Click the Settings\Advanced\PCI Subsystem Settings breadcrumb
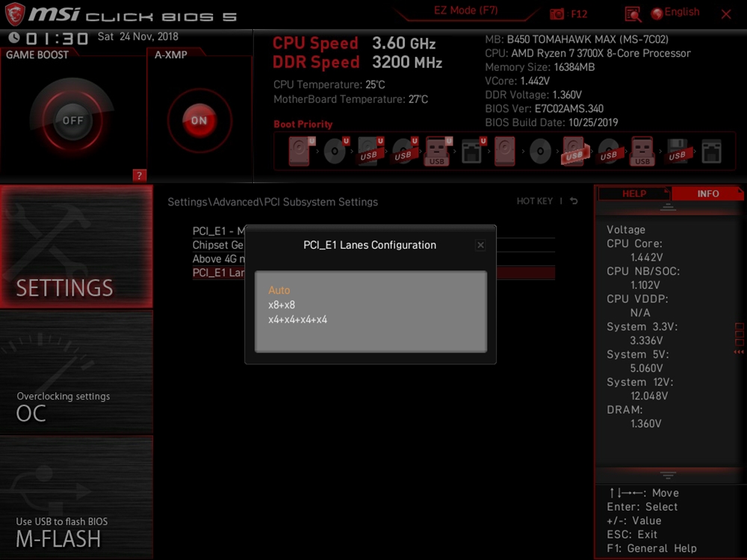The height and width of the screenshot is (560, 747). tap(273, 202)
